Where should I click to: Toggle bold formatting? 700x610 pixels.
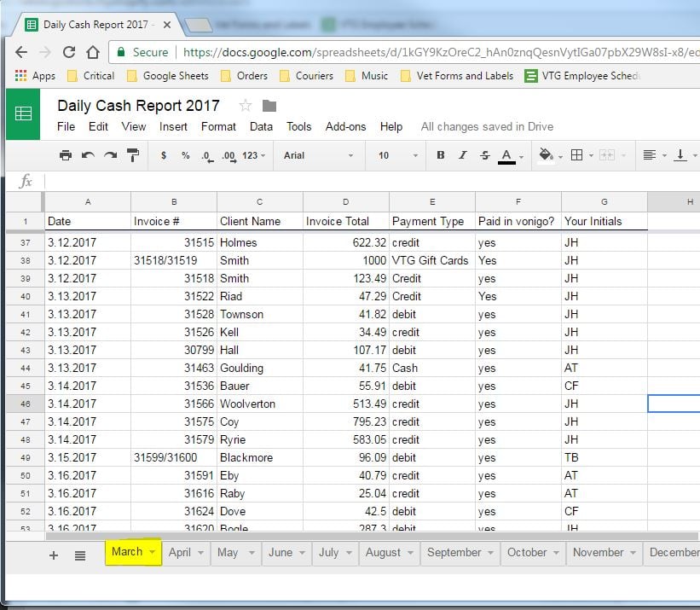441,155
